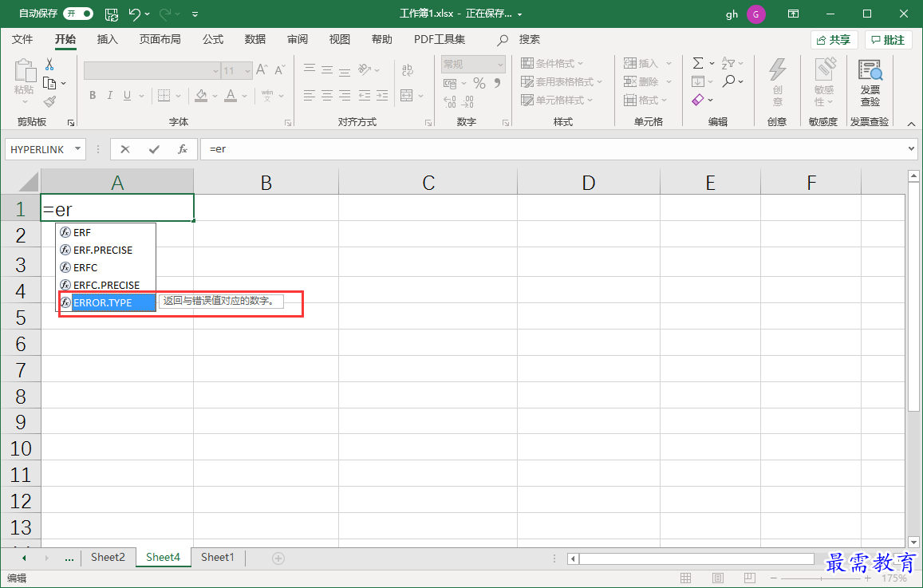Click the AutoSum sigma icon
The image size is (923, 588).
[698, 63]
